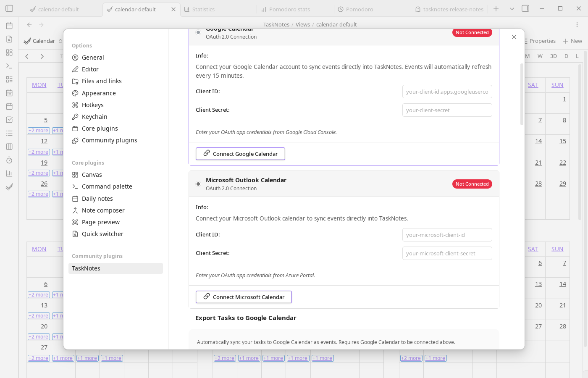The image size is (588, 378).
Task: Click the settings dialog scrollbar
Action: [x=522, y=94]
